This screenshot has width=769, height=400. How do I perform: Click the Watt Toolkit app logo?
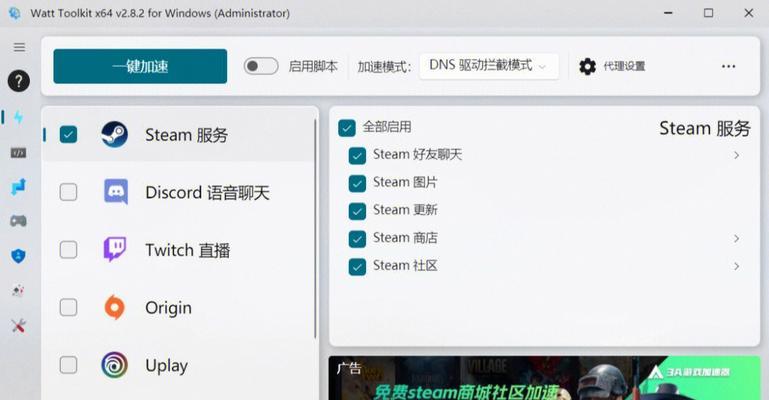tap(14, 13)
